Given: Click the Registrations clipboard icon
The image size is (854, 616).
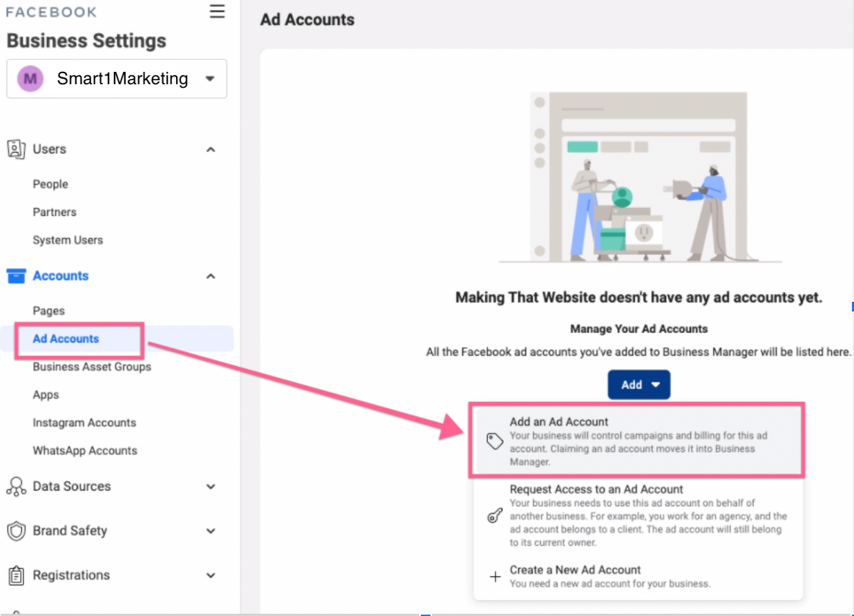Looking at the screenshot, I should tap(15, 575).
